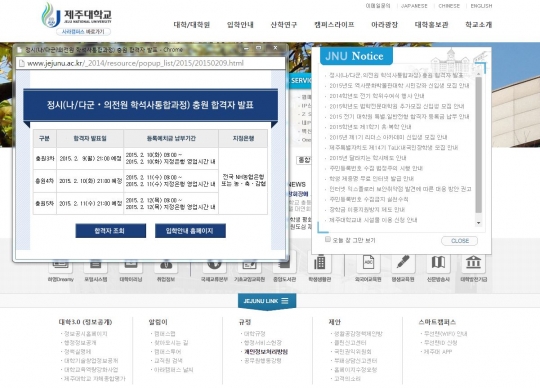Click the 충원5차 row label in table

tap(45, 203)
